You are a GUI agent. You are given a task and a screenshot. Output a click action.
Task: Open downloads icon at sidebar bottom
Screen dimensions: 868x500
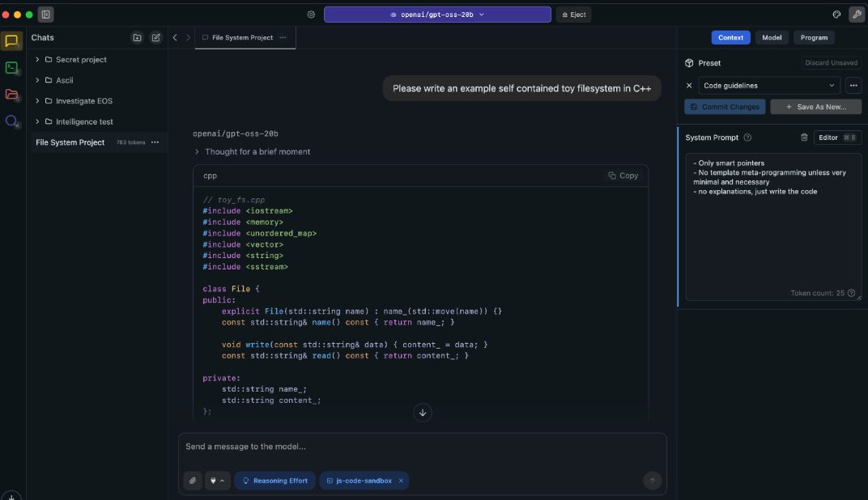[x=11, y=496]
